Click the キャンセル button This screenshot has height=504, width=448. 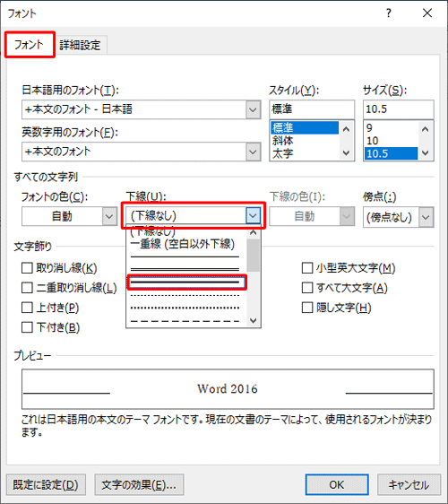[409, 484]
